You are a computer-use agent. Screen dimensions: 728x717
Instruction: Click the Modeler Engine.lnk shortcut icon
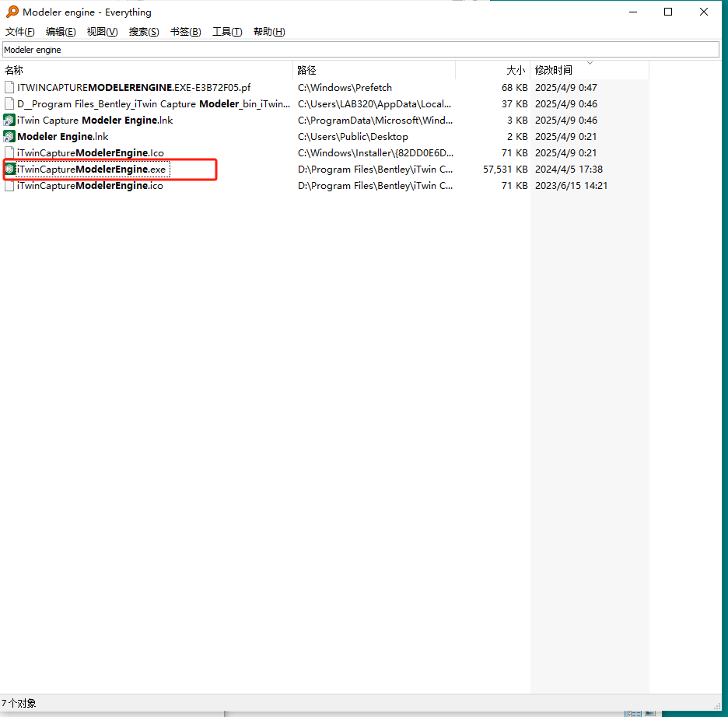tap(9, 136)
